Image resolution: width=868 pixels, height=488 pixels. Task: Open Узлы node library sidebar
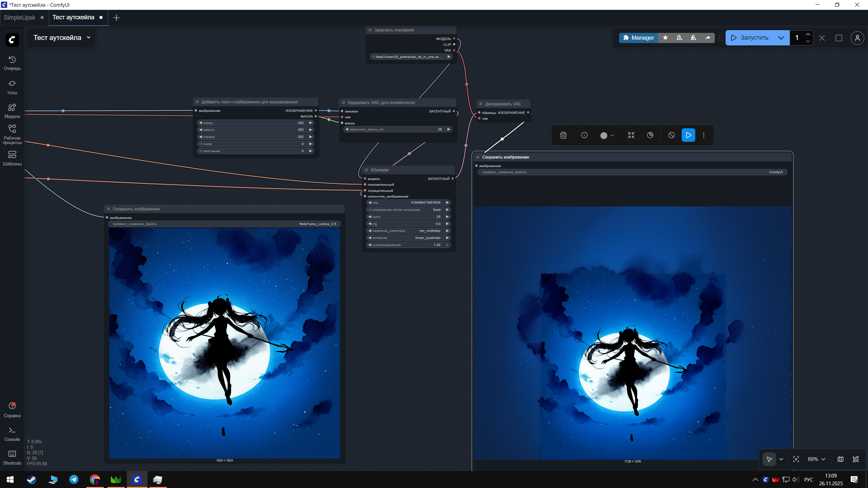point(12,87)
